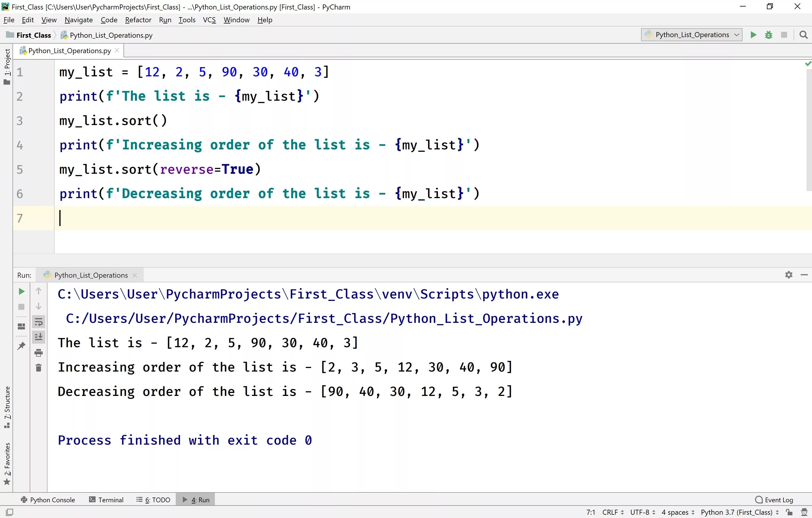Select File menu in menu bar
The width and height of the screenshot is (812, 518).
[x=9, y=20]
